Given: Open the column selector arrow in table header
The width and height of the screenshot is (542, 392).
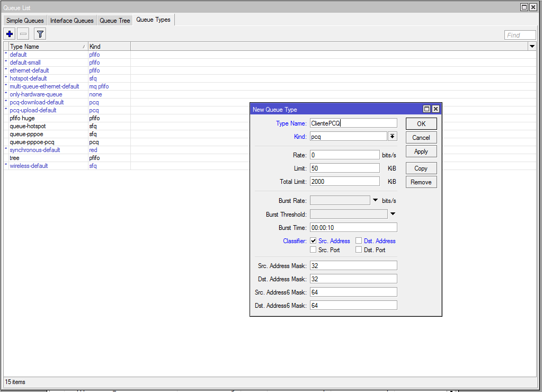Looking at the screenshot, I should tap(532, 47).
